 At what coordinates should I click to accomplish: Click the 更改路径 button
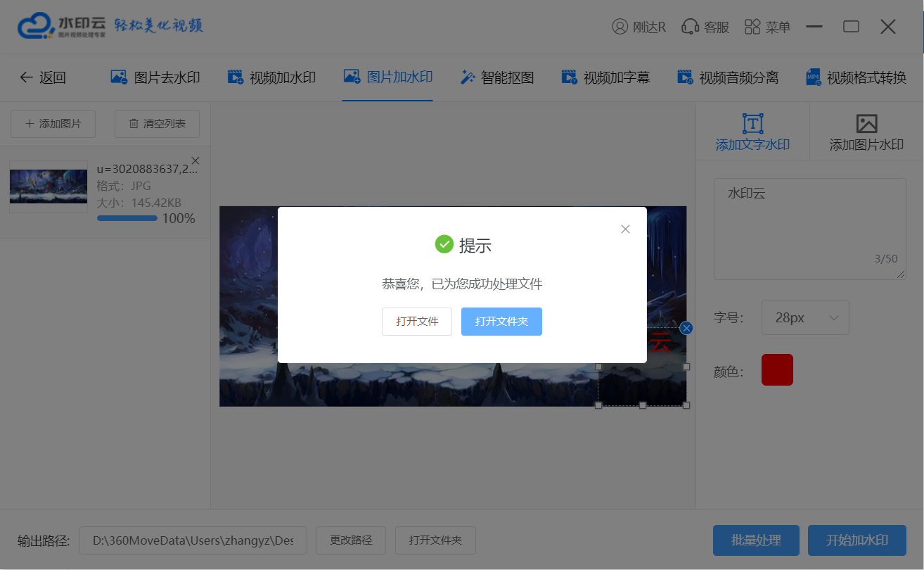click(351, 540)
